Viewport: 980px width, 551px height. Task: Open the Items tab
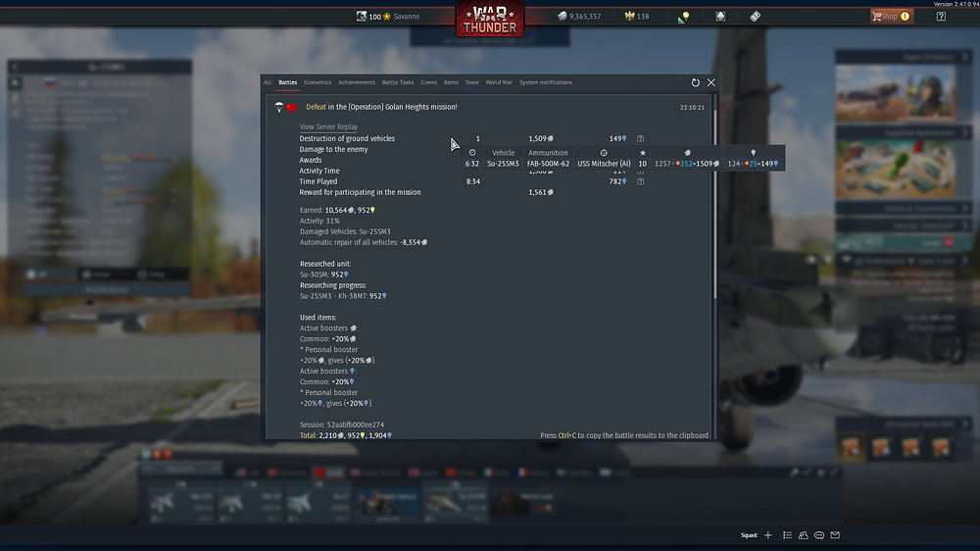click(451, 82)
